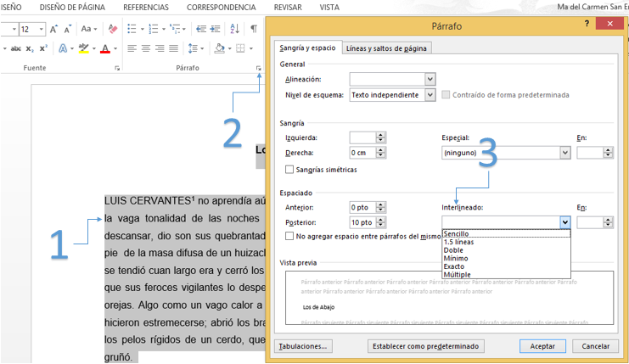Check No agregar espacio entre párrafos option
This screenshot has height=364, width=629.
tap(289, 237)
